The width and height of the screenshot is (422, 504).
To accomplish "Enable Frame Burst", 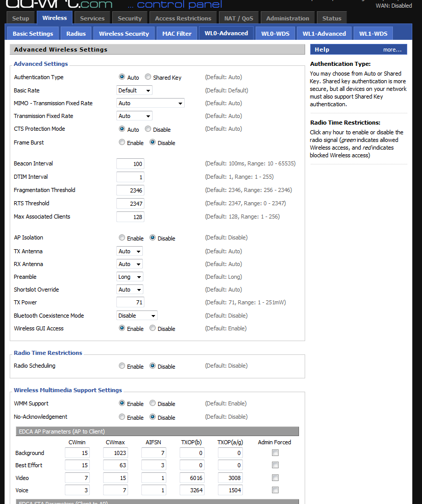I will coord(122,142).
